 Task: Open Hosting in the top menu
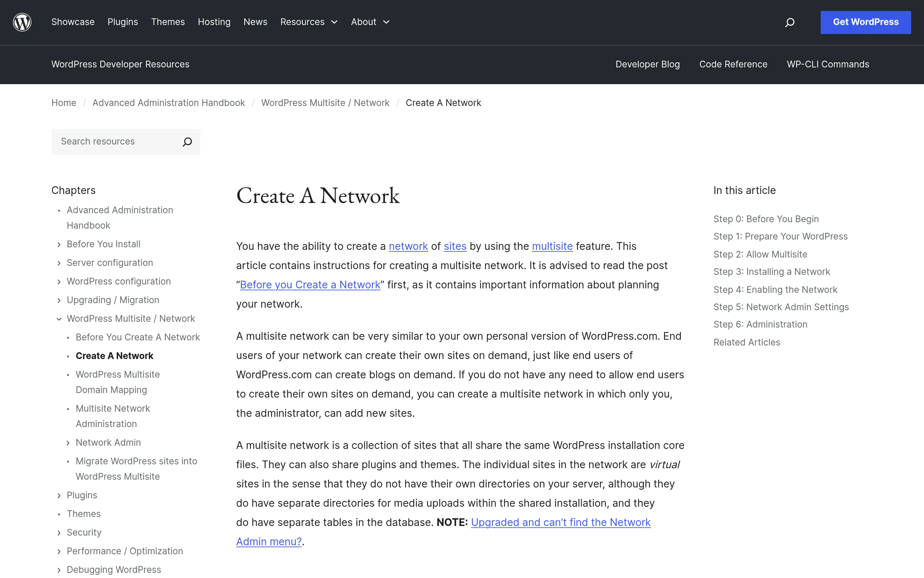[x=214, y=22]
